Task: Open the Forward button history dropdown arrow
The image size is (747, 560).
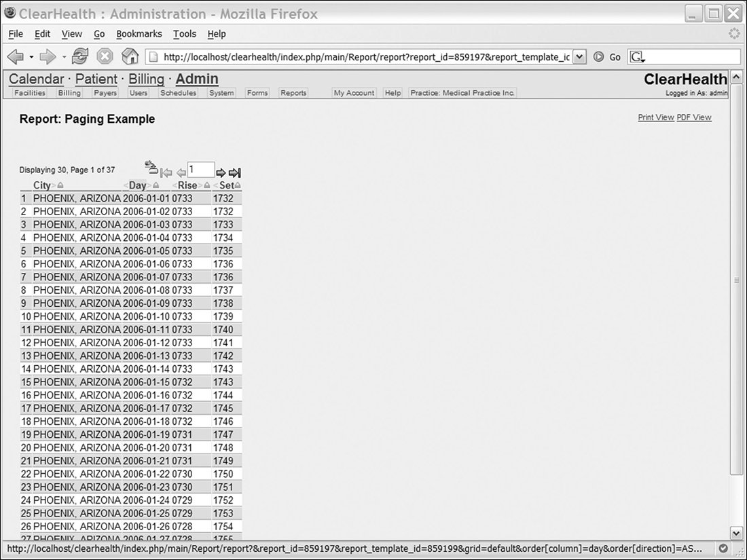Action: tap(64, 57)
